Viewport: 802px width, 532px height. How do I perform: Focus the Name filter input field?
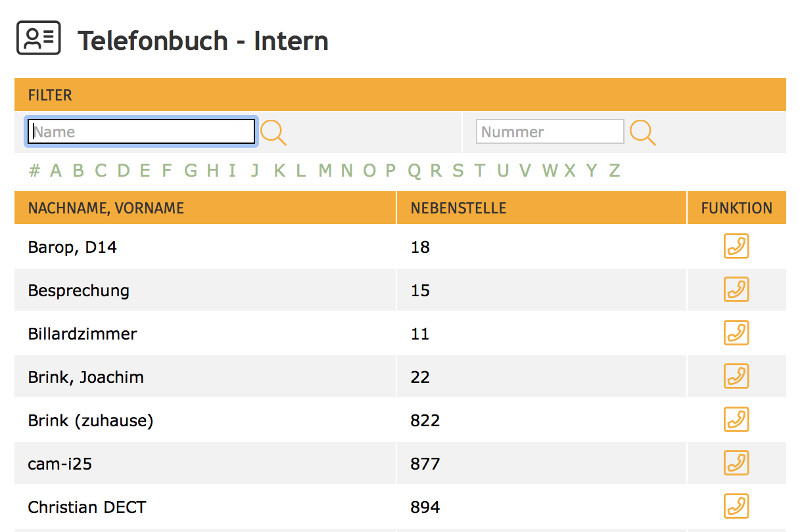[141, 132]
